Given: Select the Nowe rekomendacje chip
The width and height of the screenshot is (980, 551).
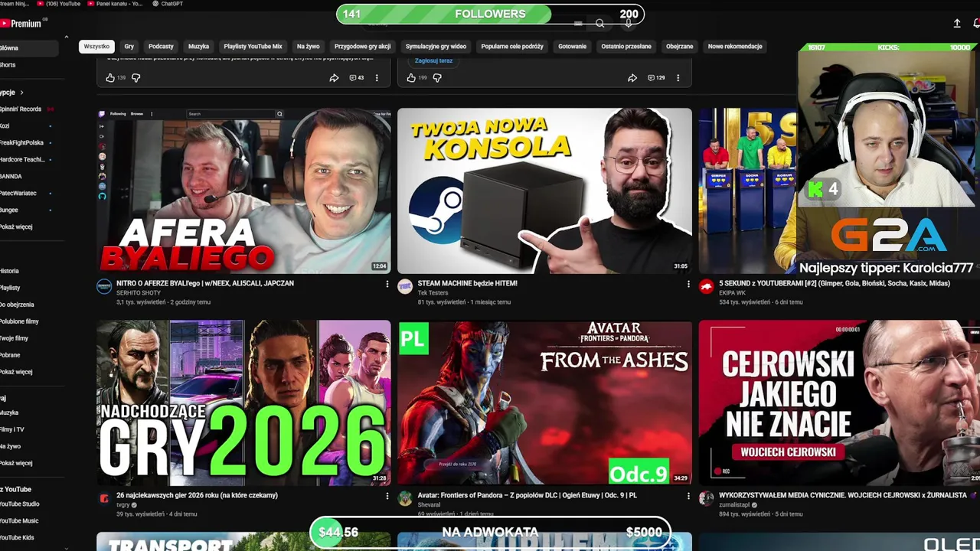Looking at the screenshot, I should coord(735,47).
